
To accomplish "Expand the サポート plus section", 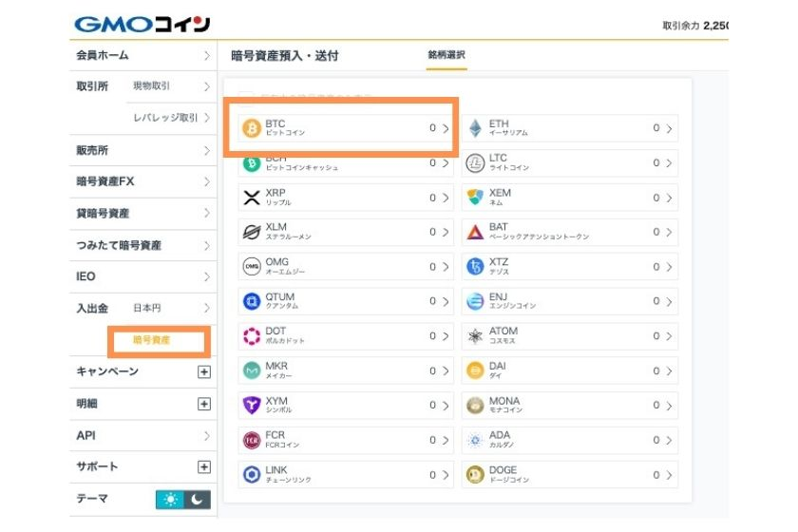I will tap(203, 466).
